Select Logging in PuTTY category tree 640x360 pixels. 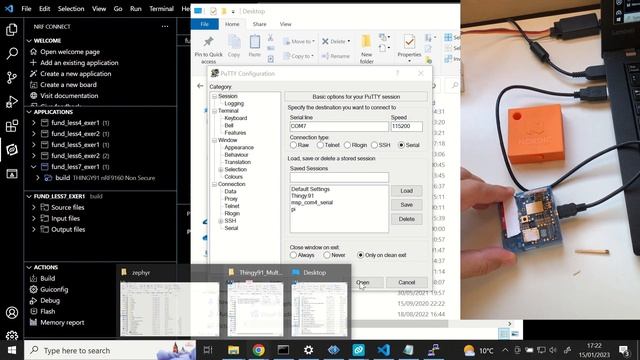click(x=234, y=104)
